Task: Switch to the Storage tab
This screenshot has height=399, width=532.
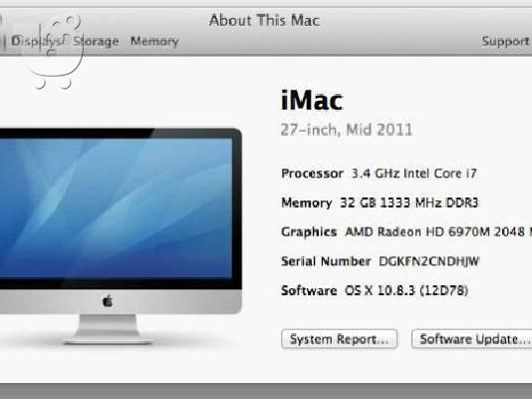Action: pos(96,42)
